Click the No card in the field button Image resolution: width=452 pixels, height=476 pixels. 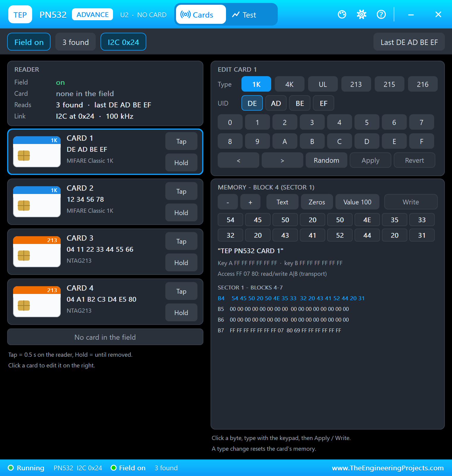pos(105,337)
